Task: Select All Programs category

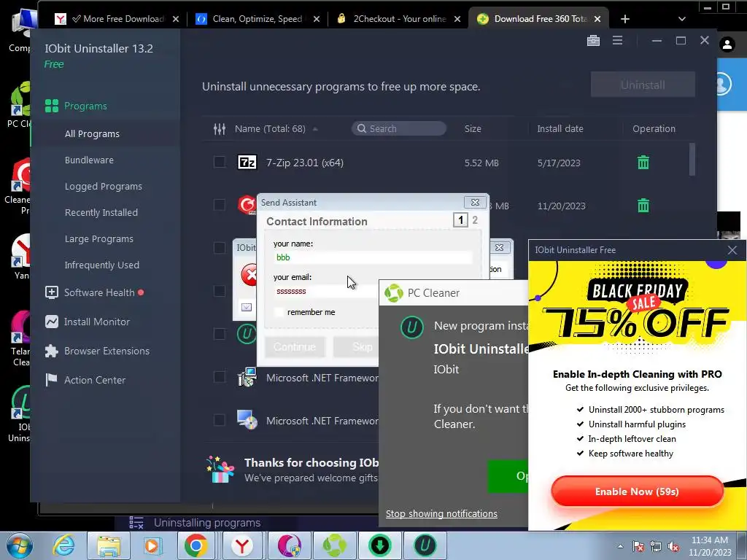Action: click(x=92, y=134)
